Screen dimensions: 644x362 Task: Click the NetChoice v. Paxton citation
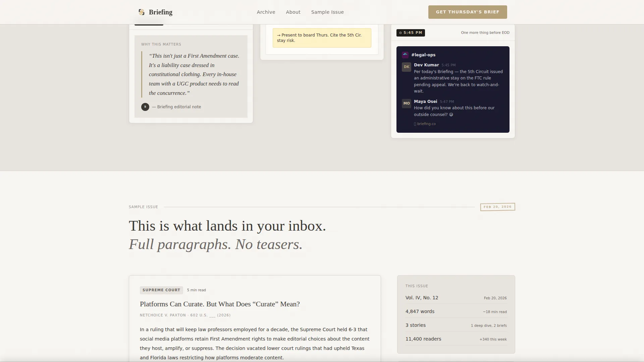coord(185,315)
